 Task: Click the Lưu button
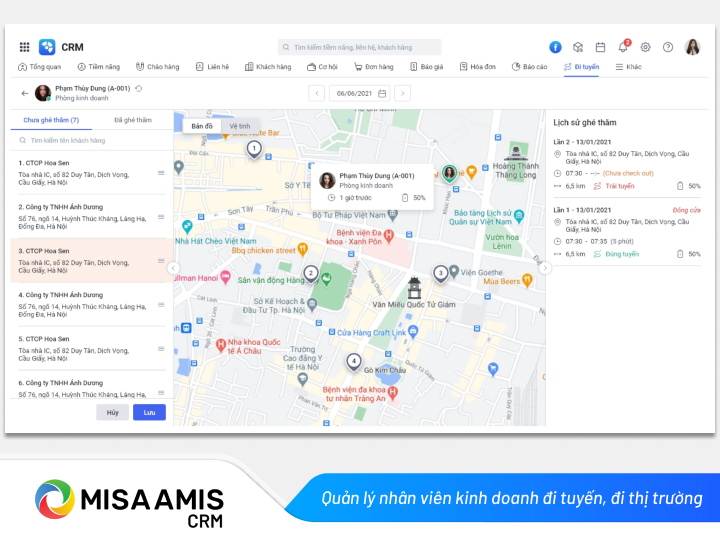click(149, 412)
